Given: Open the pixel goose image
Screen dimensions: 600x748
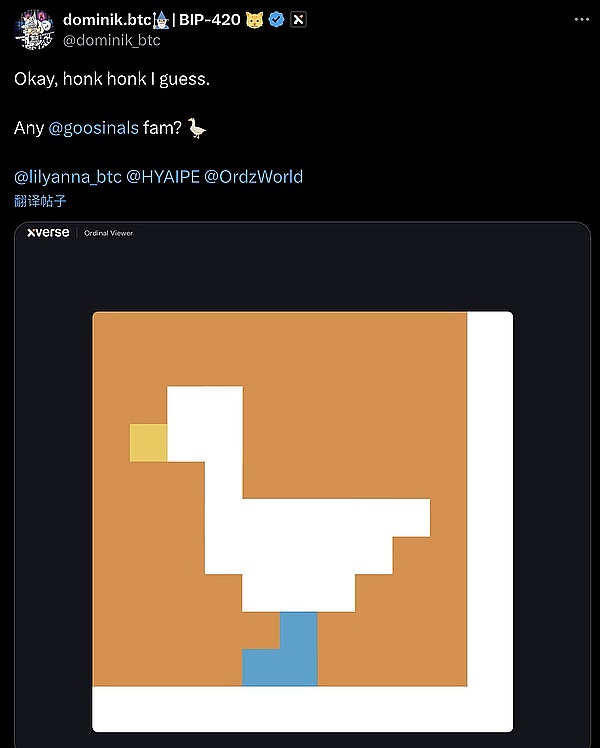Looking at the screenshot, I should pyautogui.click(x=302, y=521).
